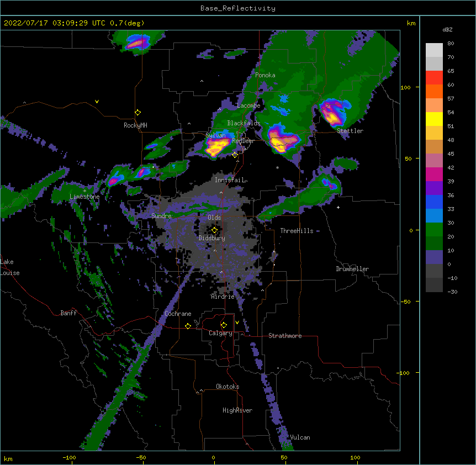Click the km label at bottom left

(8, 459)
